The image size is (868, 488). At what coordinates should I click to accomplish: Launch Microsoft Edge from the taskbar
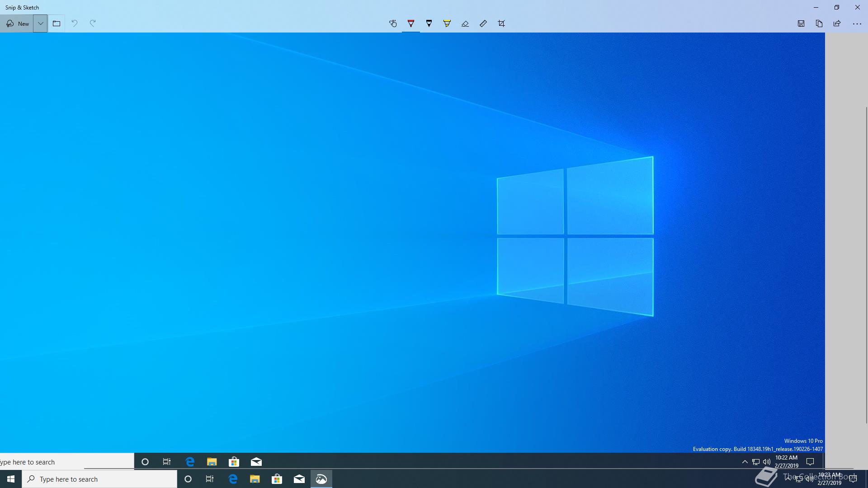pos(233,479)
